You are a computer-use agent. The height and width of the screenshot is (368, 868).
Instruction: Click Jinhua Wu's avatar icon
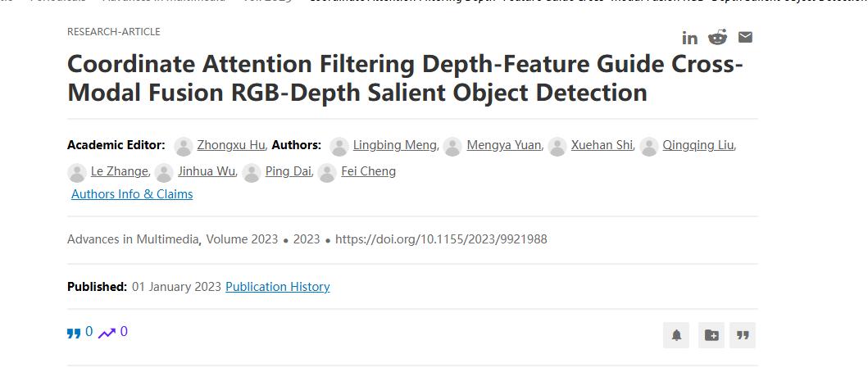coord(164,172)
